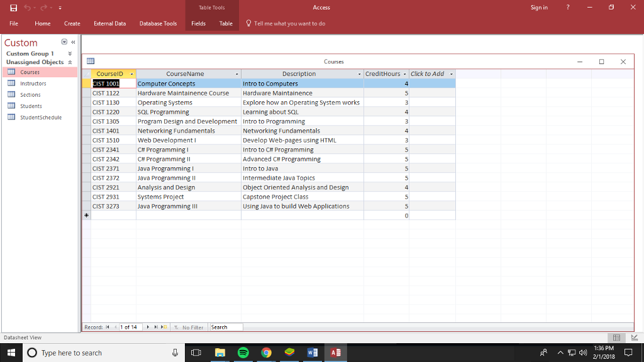This screenshot has width=644, height=362.
Task: Select the Fields tab under Table Tools
Action: pyautogui.click(x=198, y=23)
